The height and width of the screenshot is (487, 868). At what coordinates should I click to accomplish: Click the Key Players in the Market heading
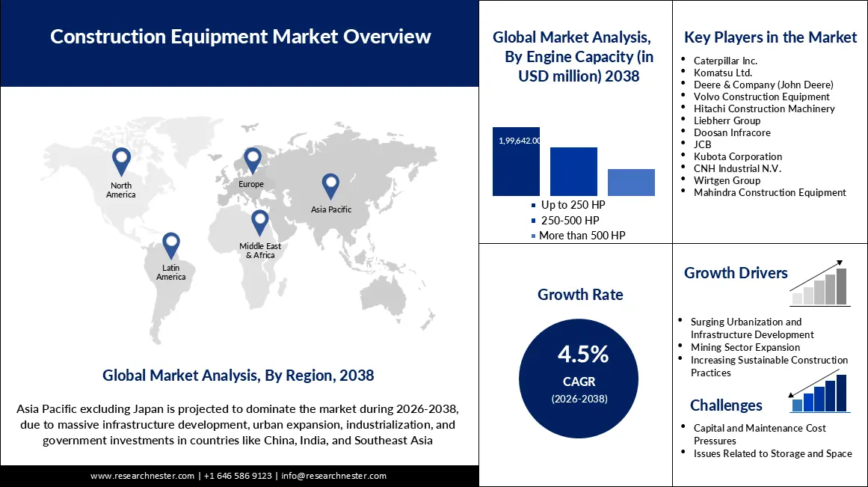pyautogui.click(x=770, y=37)
